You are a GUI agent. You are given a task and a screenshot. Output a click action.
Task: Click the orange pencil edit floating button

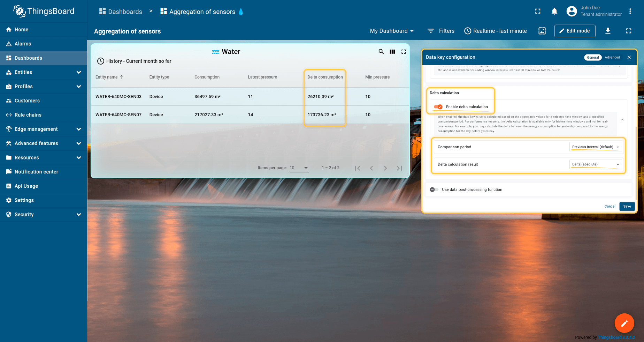click(x=624, y=323)
